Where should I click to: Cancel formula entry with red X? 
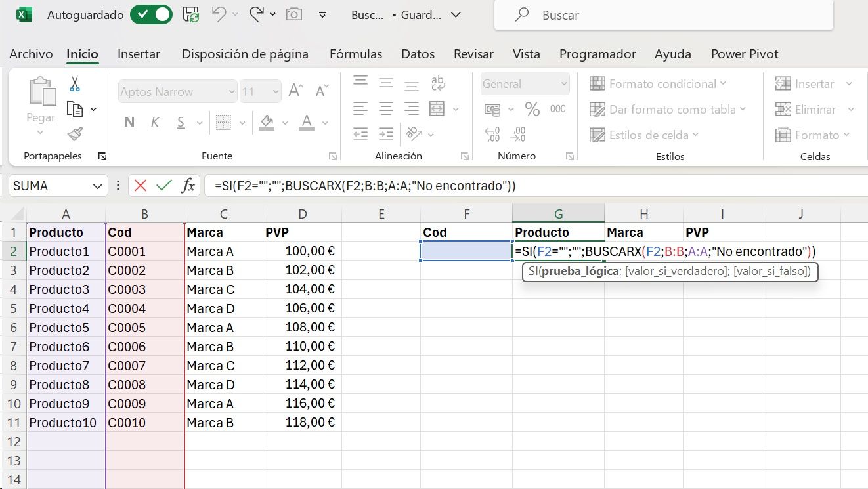pyautogui.click(x=140, y=186)
